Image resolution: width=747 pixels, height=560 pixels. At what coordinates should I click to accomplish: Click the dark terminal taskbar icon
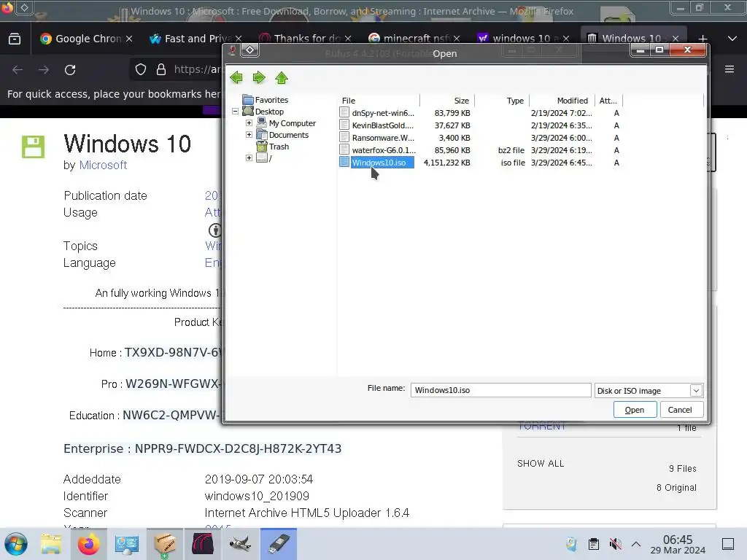tap(203, 544)
